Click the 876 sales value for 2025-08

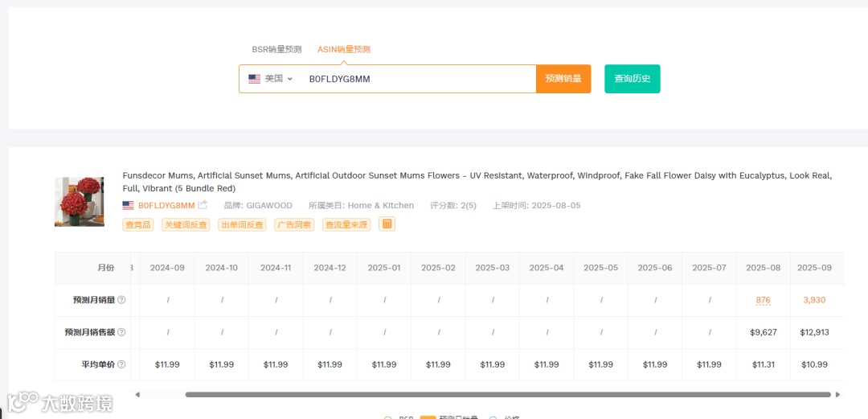tap(763, 300)
